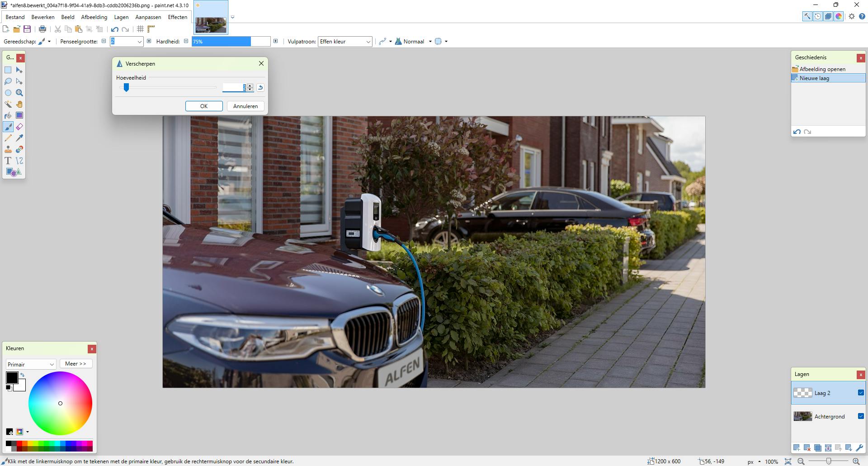Open the Penseelgrootte size dropdown

click(x=139, y=42)
